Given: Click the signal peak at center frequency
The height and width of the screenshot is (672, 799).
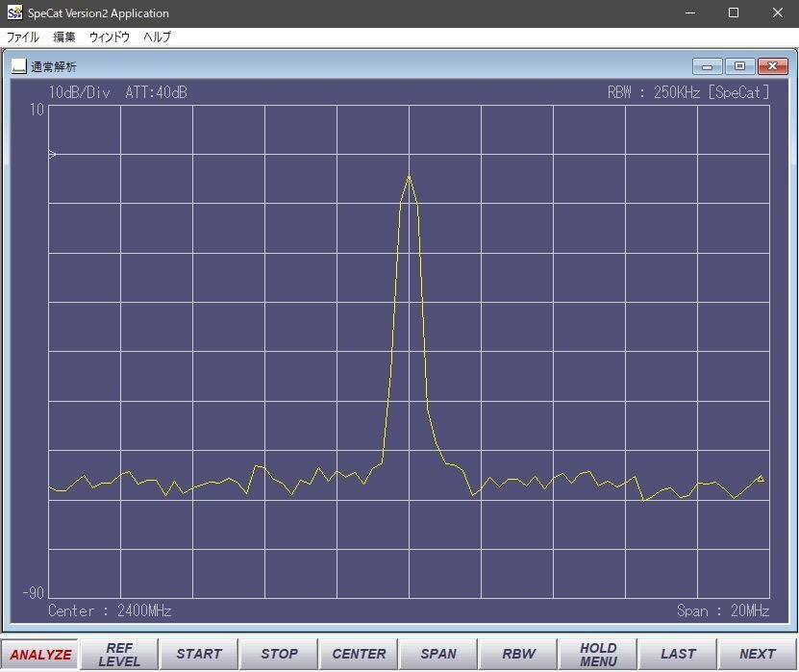Looking at the screenshot, I should [x=409, y=176].
